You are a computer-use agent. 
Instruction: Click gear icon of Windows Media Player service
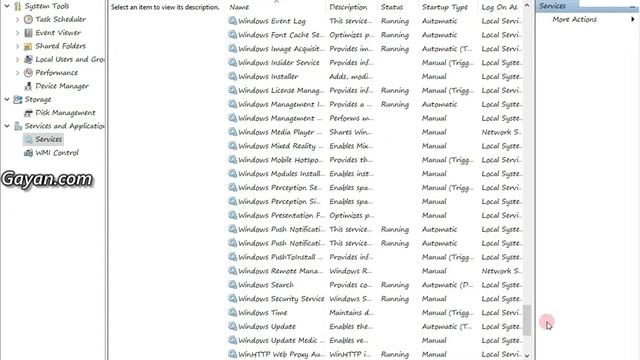pyautogui.click(x=233, y=132)
